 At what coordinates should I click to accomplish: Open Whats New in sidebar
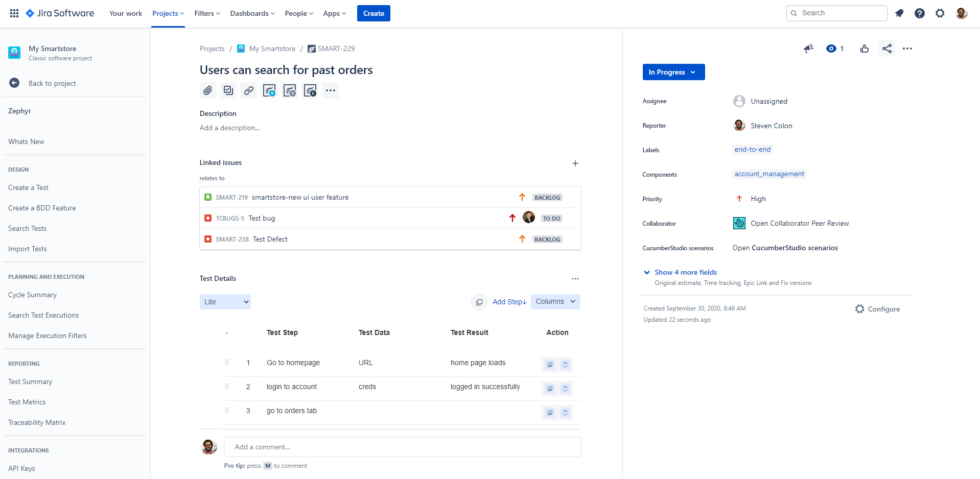click(26, 141)
